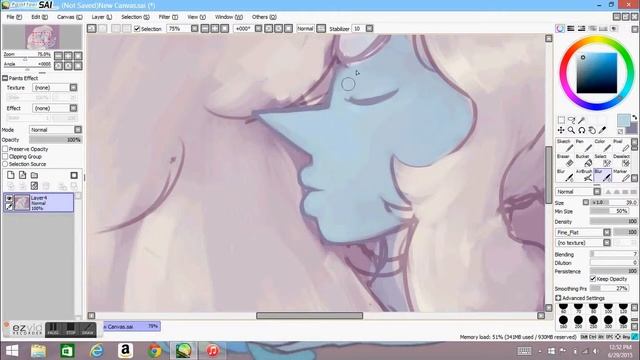Open the Stabilizer value dropdown
Image resolution: width=640 pixels, height=360 pixels.
[369, 29]
